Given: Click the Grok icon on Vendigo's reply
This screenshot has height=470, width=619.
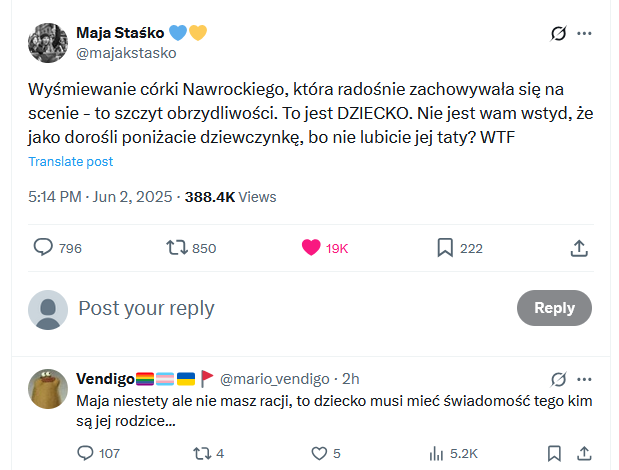Looking at the screenshot, I should (x=560, y=379).
